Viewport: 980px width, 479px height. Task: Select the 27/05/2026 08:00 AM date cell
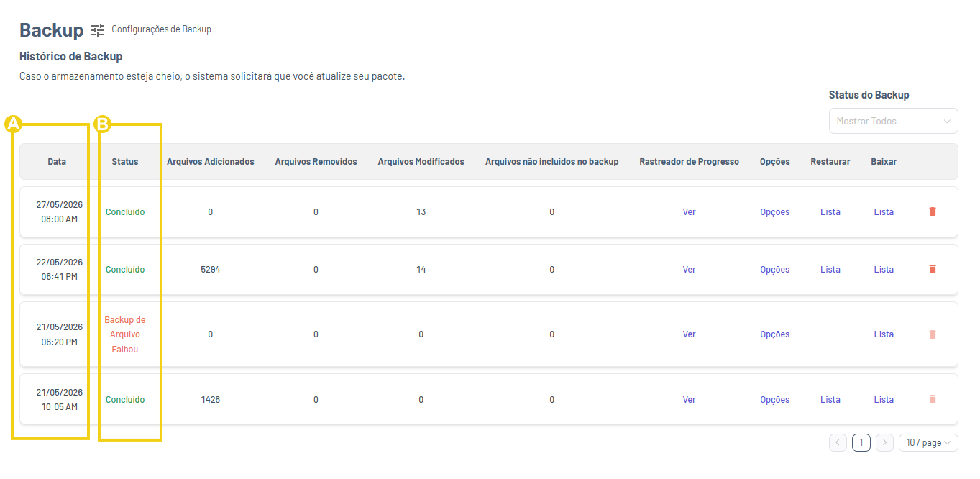[x=60, y=211]
